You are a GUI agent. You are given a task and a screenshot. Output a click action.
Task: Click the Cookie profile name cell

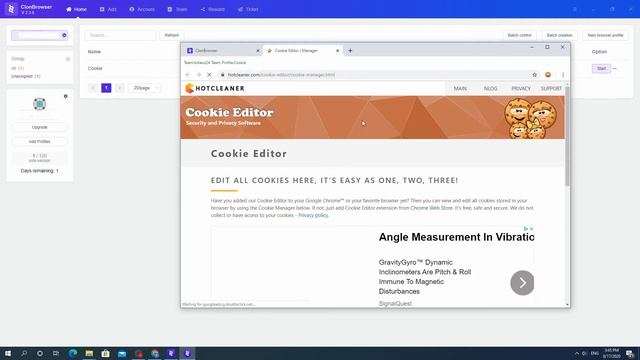tap(95, 68)
